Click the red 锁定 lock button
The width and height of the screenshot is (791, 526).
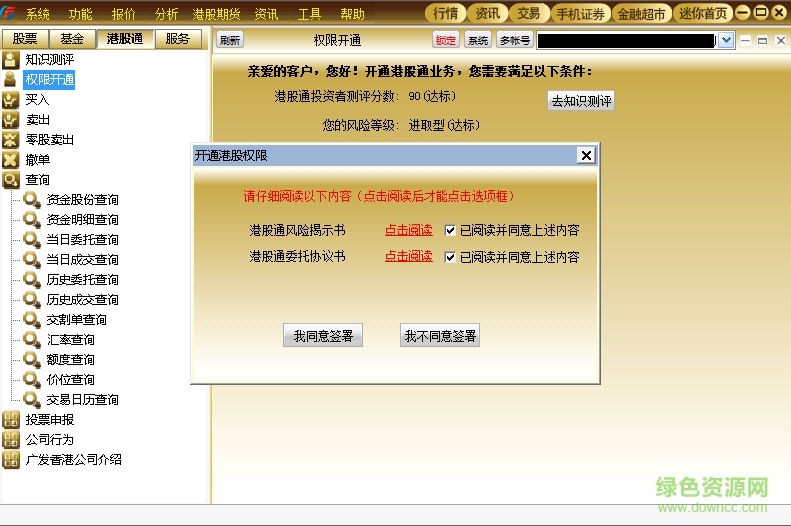click(445, 40)
